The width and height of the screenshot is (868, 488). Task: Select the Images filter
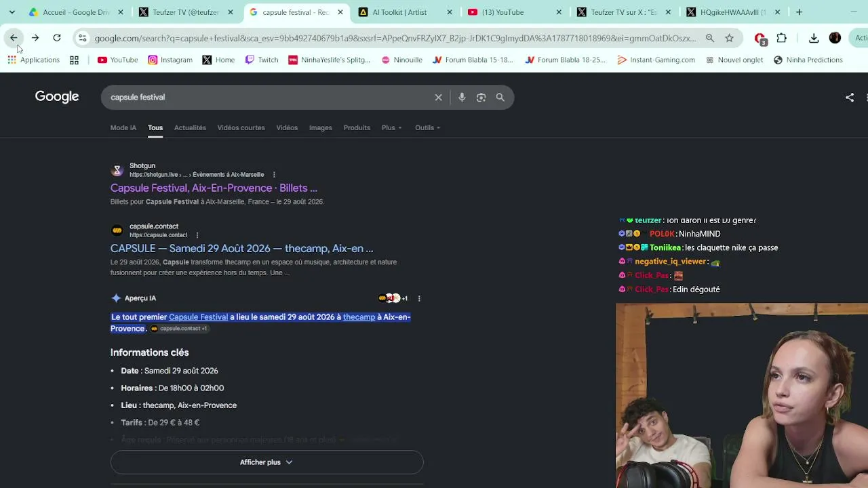[321, 127]
